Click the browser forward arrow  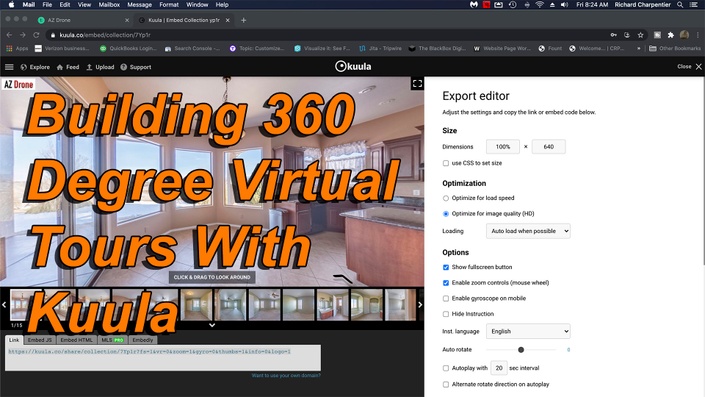pos(22,35)
